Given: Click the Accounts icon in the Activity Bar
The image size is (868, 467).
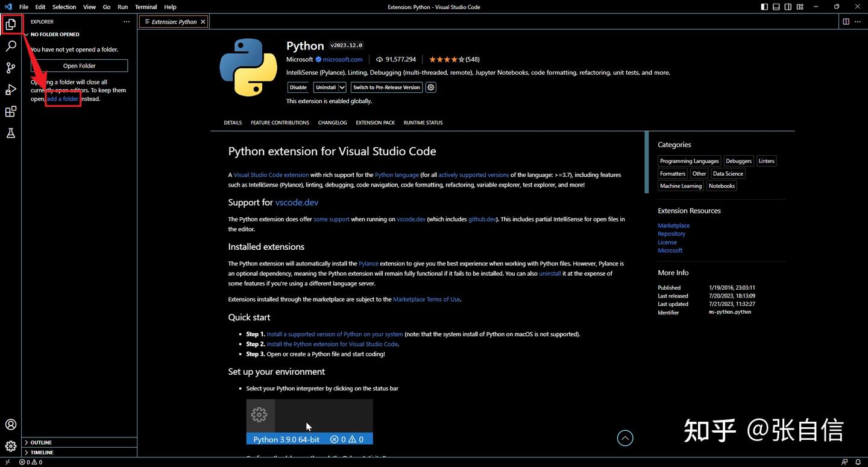Looking at the screenshot, I should 10,424.
